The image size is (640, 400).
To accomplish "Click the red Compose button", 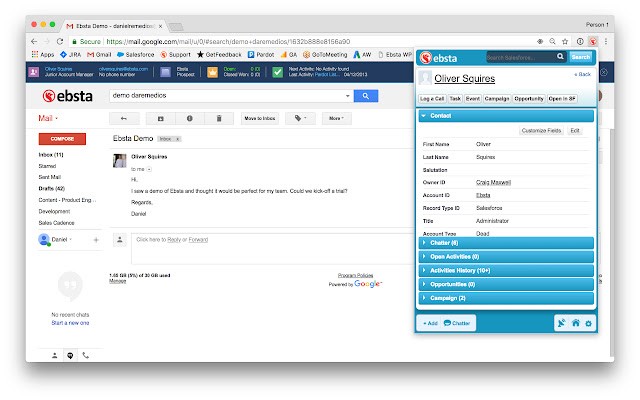I will pyautogui.click(x=62, y=138).
